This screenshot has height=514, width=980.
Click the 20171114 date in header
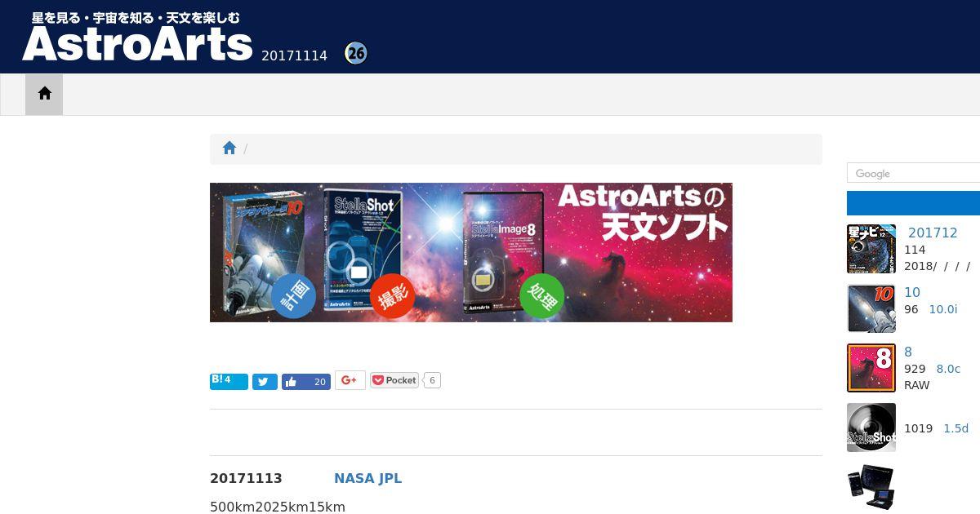[294, 55]
